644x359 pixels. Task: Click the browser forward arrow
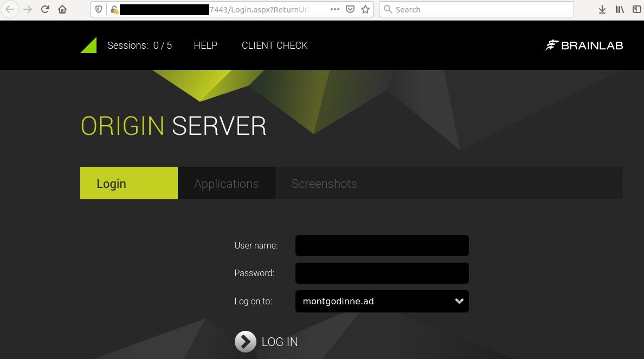coord(28,9)
